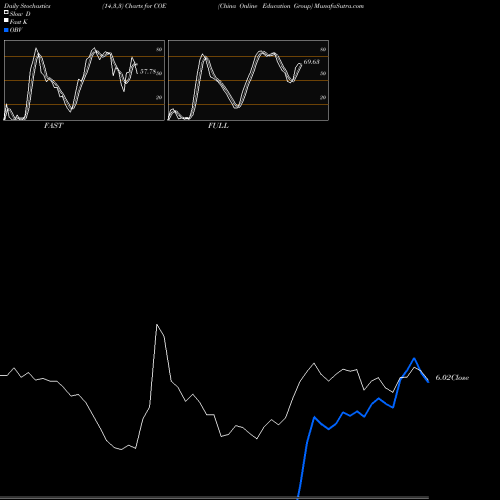Click the MunafaSutra.com site text
This screenshot has height=500, width=500.
coord(339,6)
